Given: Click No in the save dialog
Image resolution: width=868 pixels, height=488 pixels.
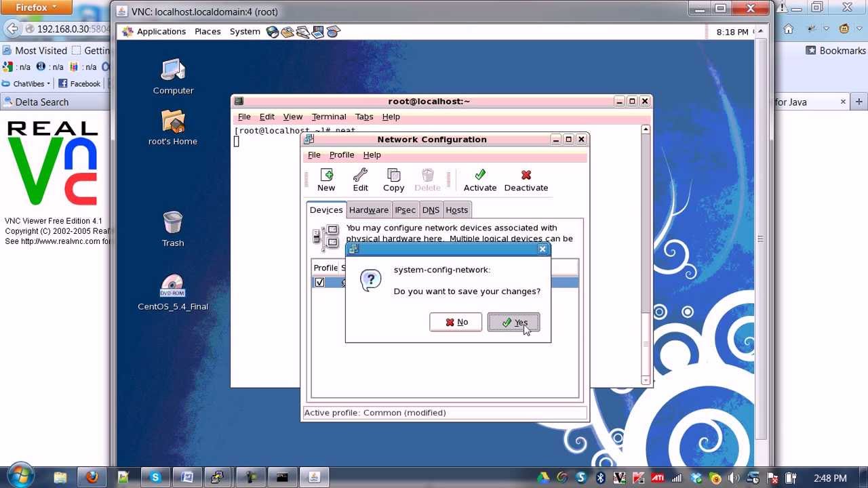Looking at the screenshot, I should click(x=456, y=323).
